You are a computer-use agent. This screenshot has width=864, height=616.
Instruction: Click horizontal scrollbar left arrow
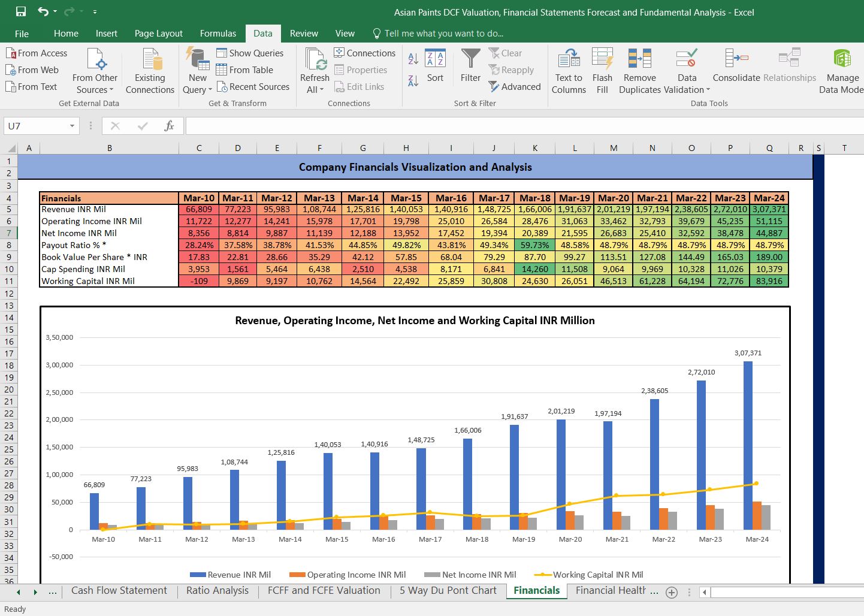(x=705, y=593)
